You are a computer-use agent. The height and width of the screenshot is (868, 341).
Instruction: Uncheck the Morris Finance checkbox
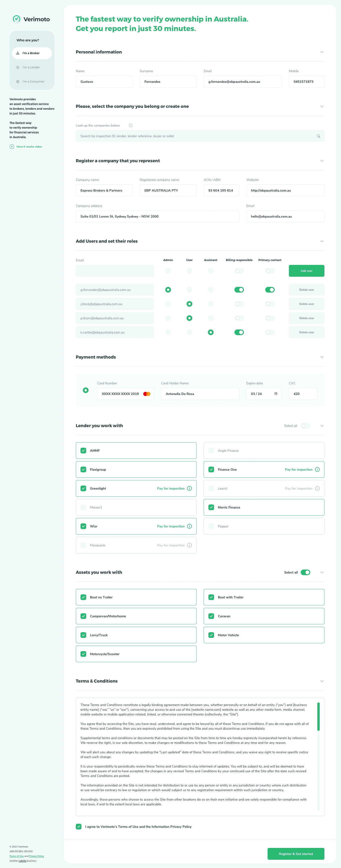tap(211, 507)
